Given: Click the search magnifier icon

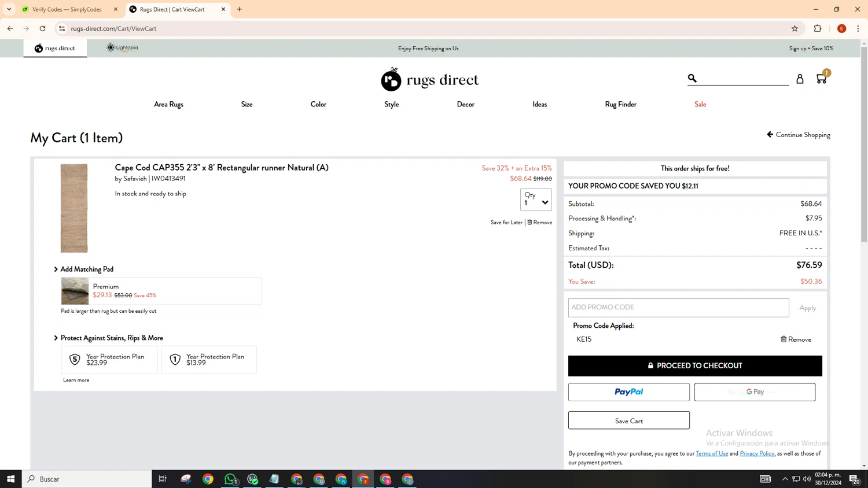Looking at the screenshot, I should pyautogui.click(x=692, y=78).
